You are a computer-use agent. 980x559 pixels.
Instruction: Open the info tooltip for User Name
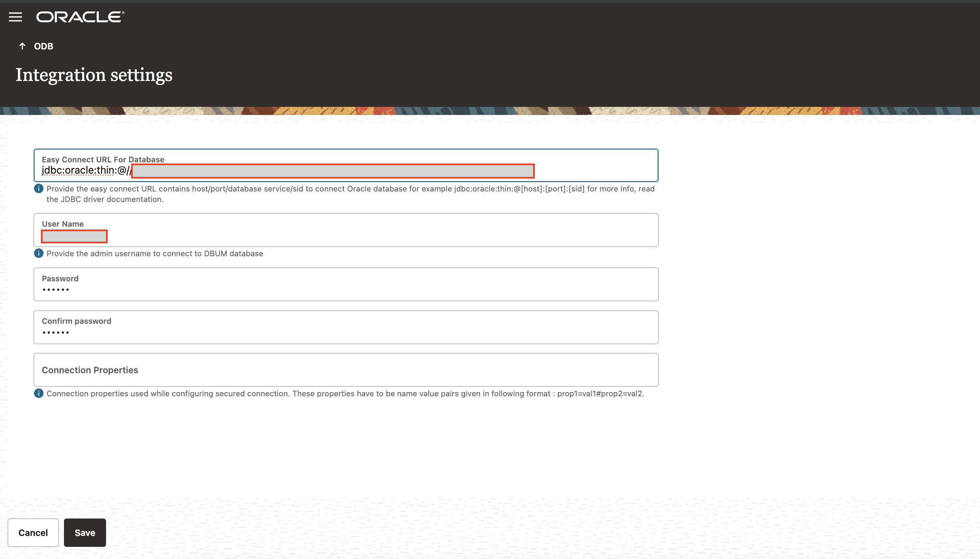pos(38,253)
